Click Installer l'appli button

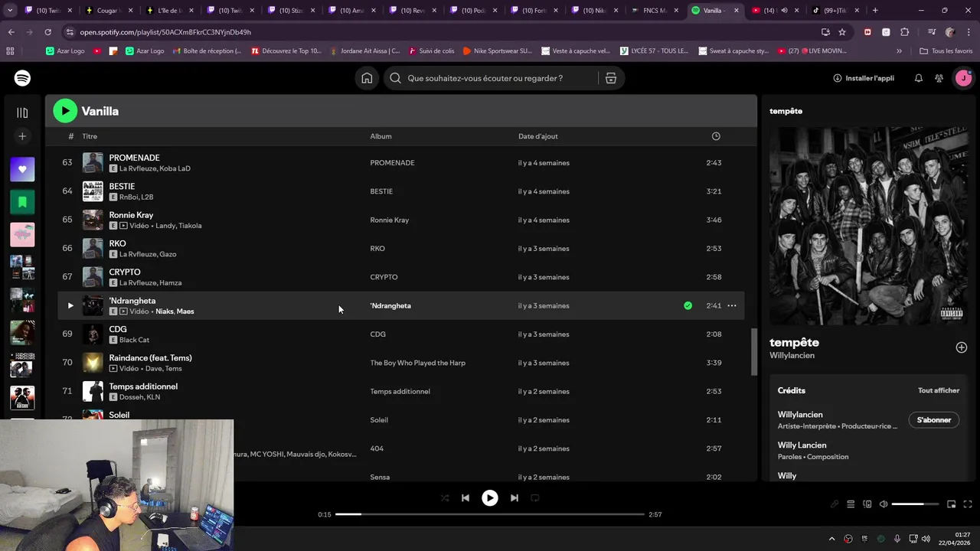864,78
